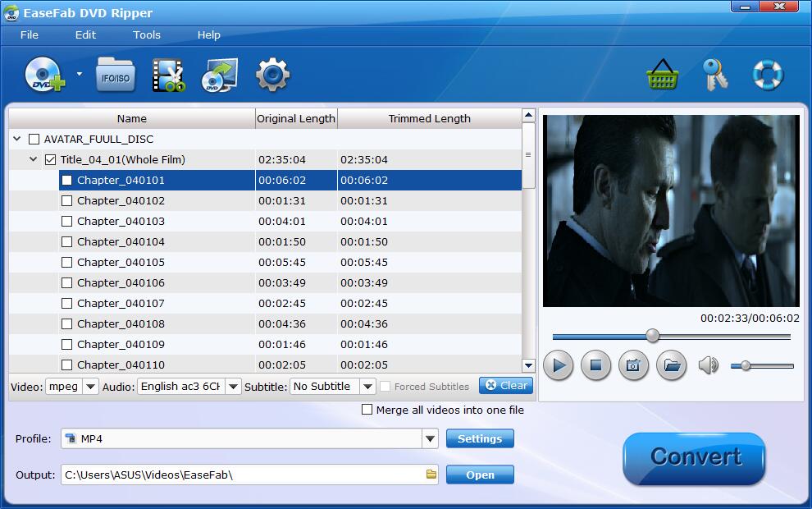Screen dimensions: 812x509
Task: Click the X icon on the Clear button
Action: click(490, 385)
